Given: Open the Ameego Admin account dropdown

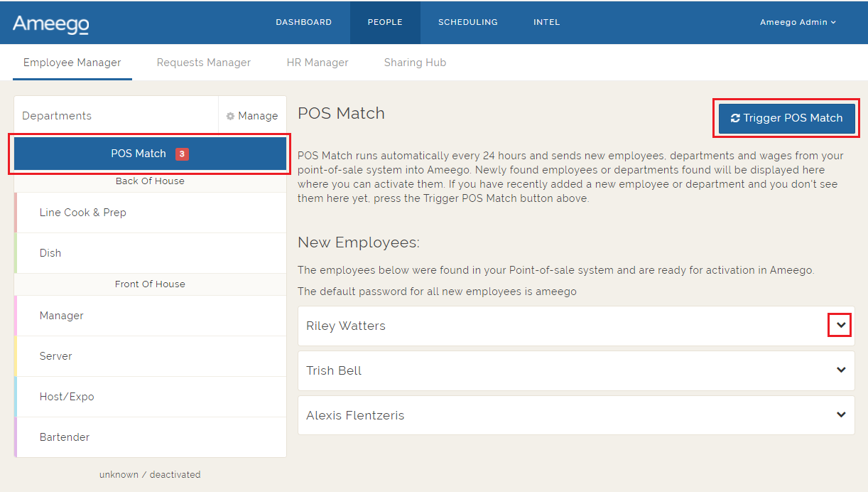Looking at the screenshot, I should tap(798, 22).
